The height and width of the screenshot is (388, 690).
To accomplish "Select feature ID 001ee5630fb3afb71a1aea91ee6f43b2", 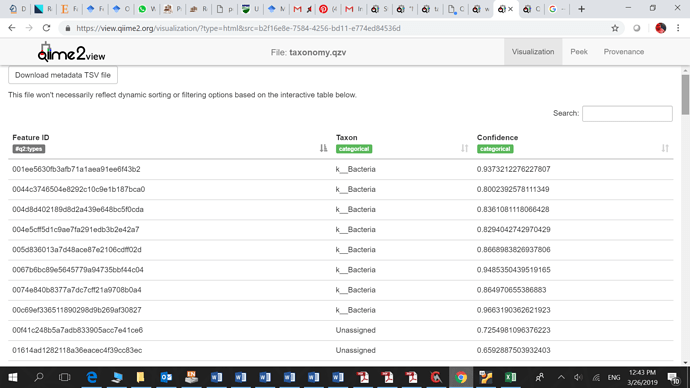I will (76, 169).
